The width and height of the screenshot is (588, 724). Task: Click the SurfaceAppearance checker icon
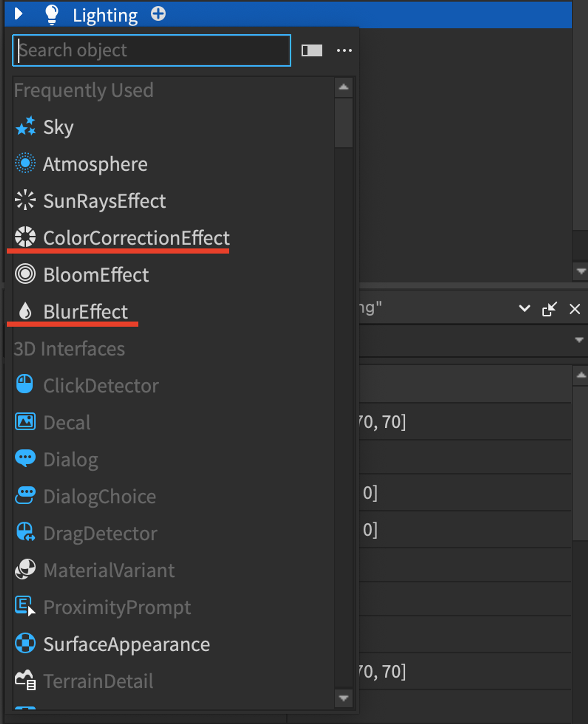point(25,643)
